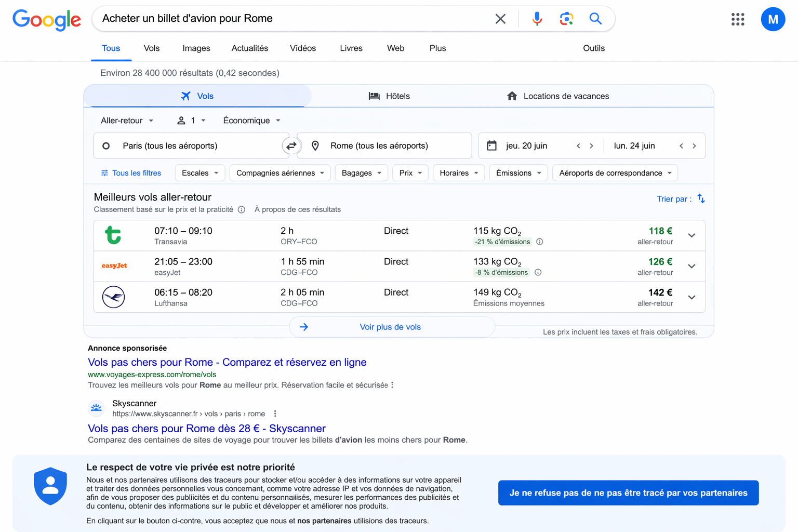The height and width of the screenshot is (532, 798).
Task: Swap the departure and destination airports
Action: coord(291,146)
